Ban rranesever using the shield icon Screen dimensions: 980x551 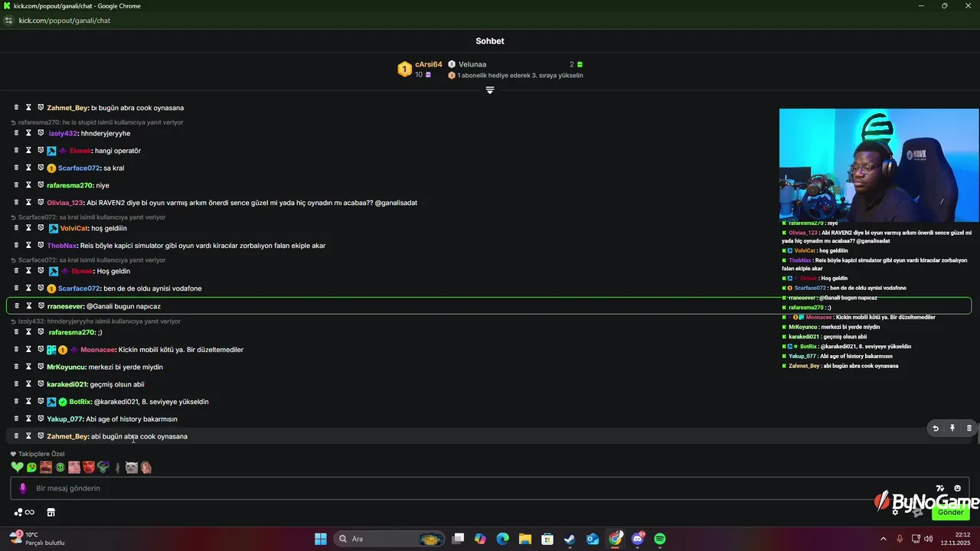[x=41, y=306]
